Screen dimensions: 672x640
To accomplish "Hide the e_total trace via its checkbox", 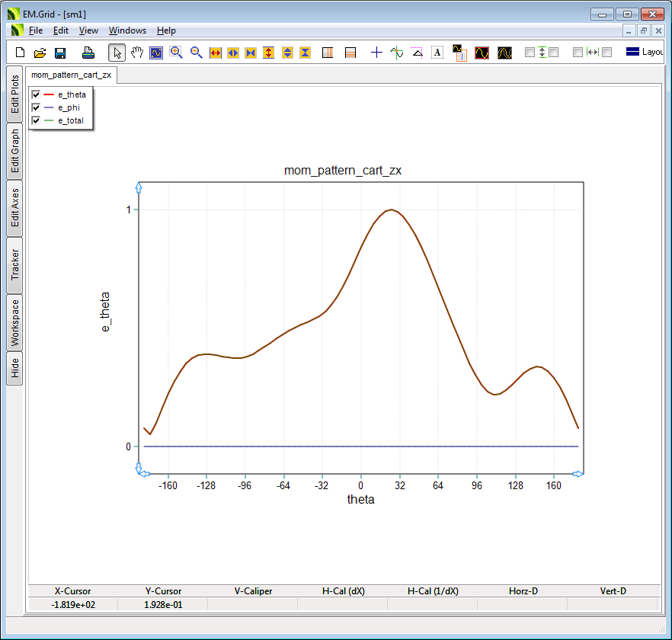I will coord(36,120).
